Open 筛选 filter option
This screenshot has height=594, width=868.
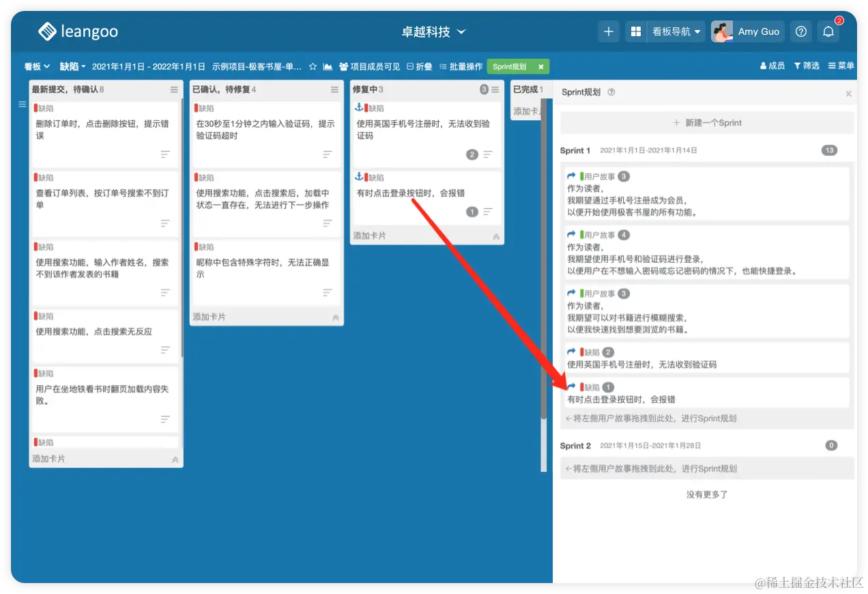[x=807, y=66]
